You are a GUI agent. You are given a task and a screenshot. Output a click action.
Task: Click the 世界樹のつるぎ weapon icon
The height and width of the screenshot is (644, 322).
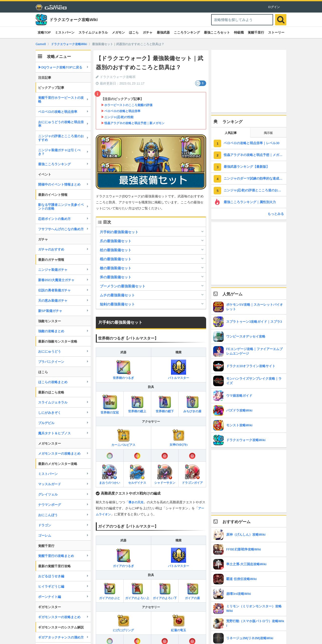point(123,367)
